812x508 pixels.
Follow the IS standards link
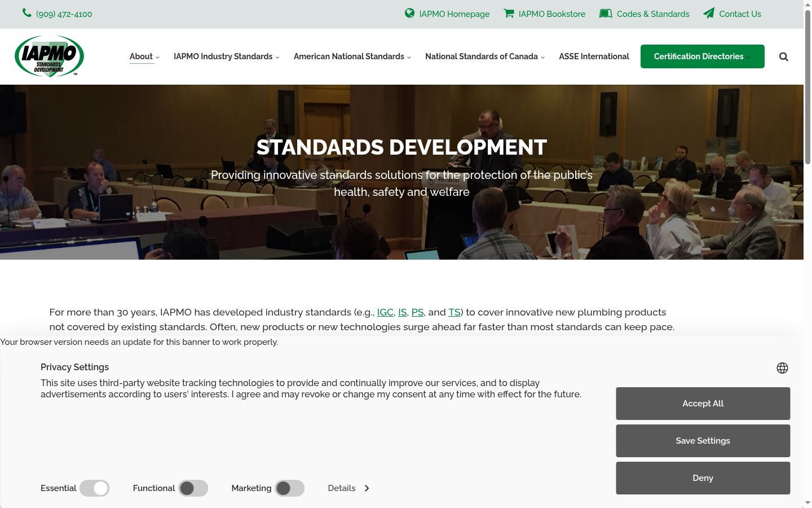403,312
